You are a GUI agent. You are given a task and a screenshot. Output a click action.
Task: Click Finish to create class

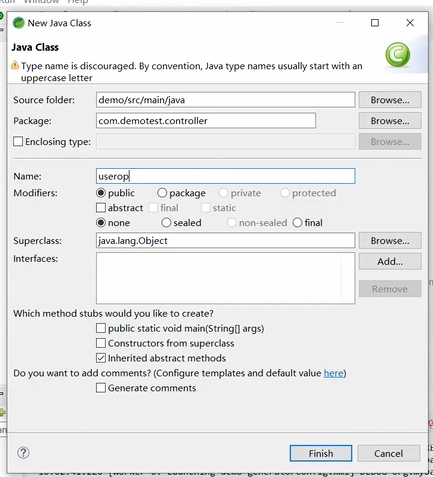click(321, 453)
